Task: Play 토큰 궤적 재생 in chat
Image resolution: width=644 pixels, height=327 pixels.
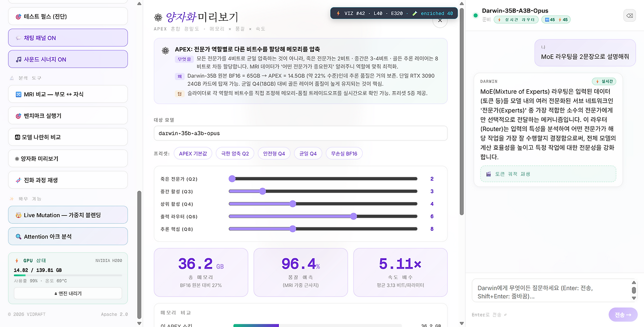Action: point(548,174)
